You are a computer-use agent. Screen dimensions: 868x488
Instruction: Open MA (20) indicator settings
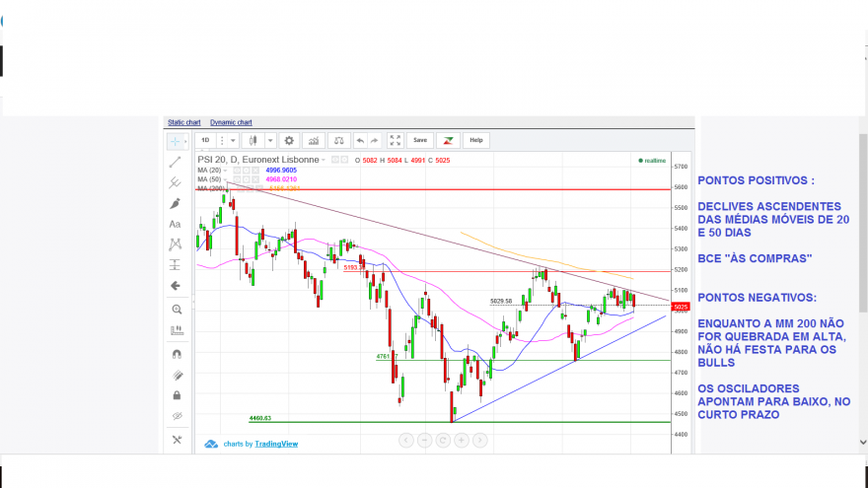click(247, 171)
